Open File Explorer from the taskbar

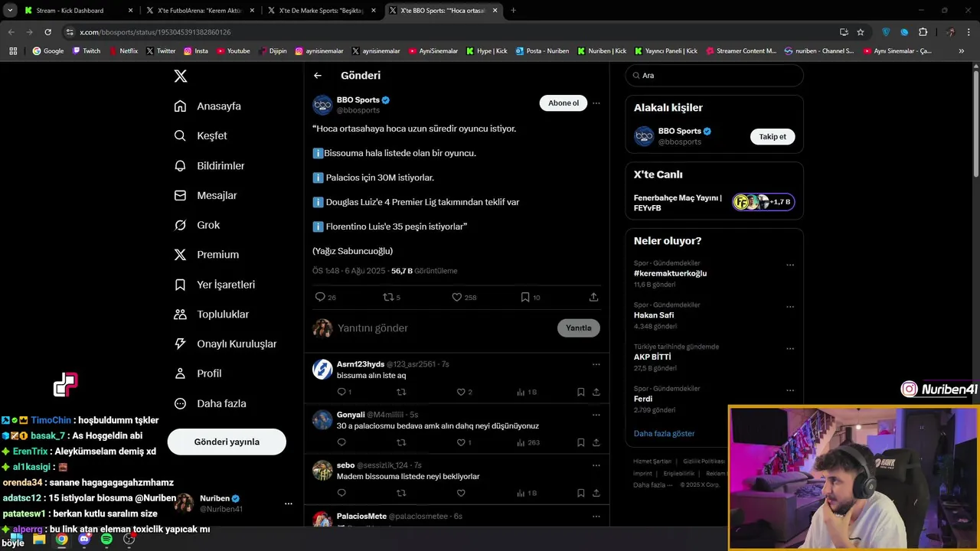tap(39, 540)
